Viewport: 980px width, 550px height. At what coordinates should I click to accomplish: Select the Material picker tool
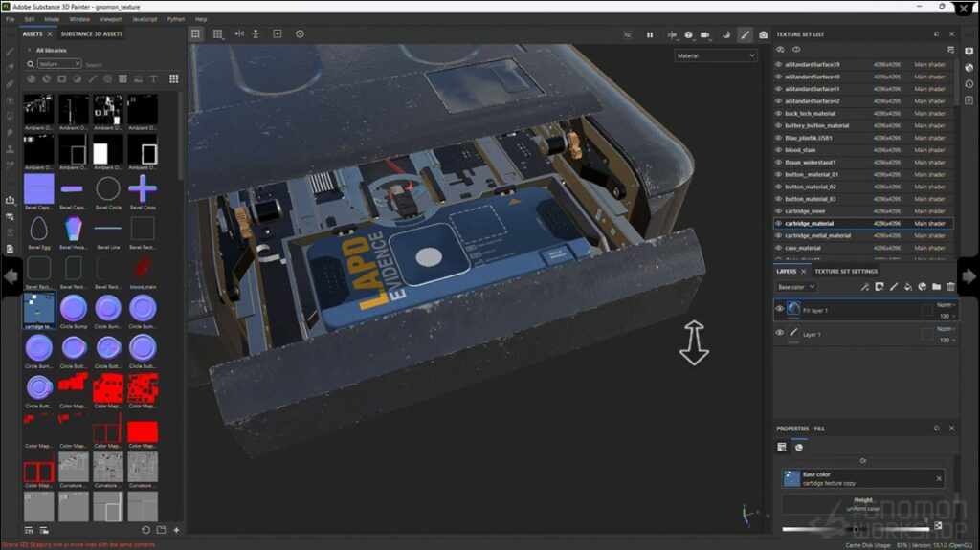click(x=10, y=165)
